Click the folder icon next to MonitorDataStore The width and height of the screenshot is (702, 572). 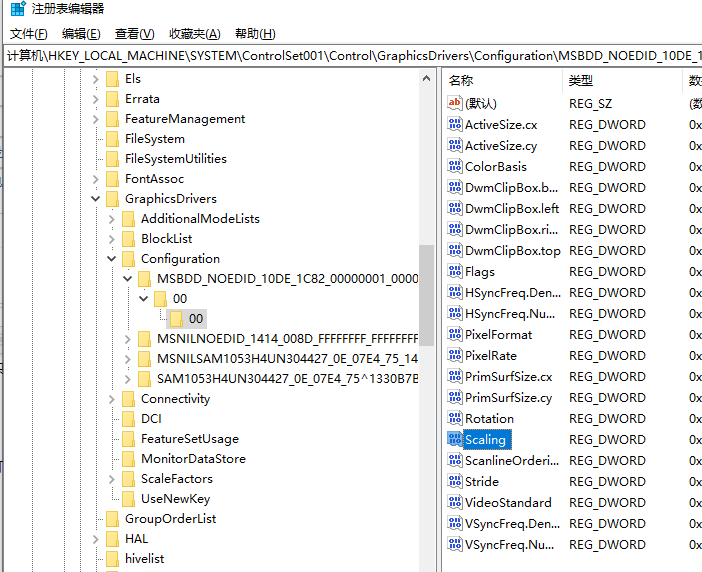129,459
